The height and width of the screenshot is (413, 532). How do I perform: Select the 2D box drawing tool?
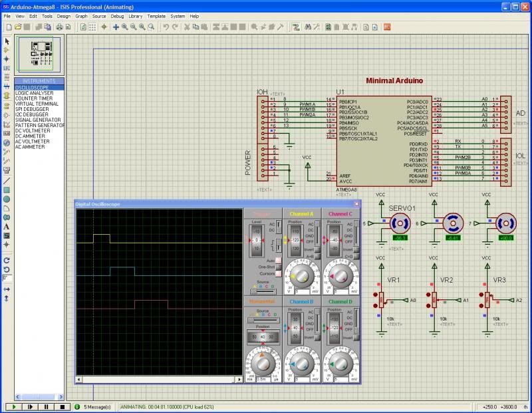pos(7,190)
